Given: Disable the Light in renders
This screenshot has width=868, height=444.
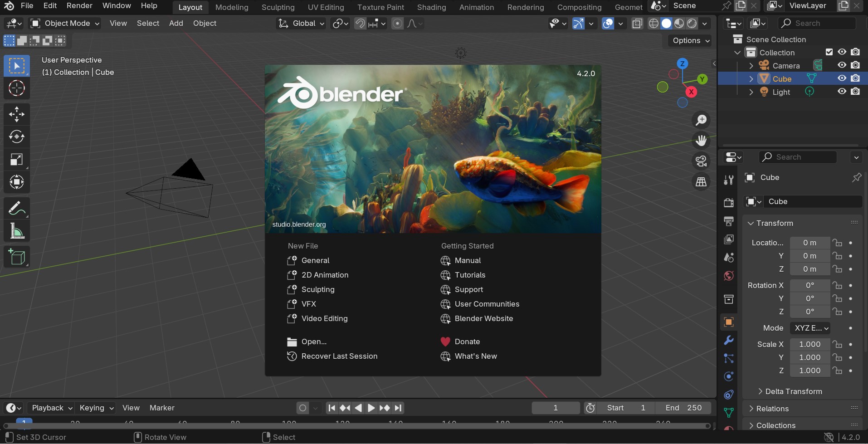Looking at the screenshot, I should tap(856, 92).
